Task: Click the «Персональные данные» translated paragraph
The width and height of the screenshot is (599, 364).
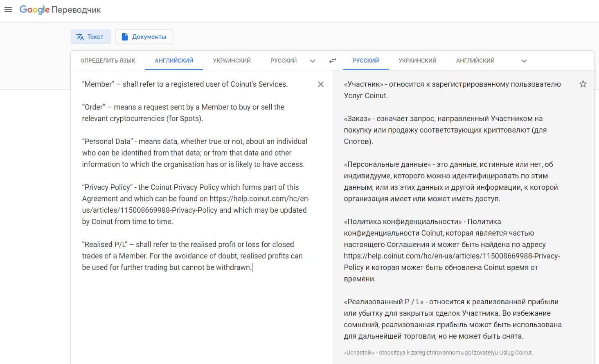Action: point(451,182)
